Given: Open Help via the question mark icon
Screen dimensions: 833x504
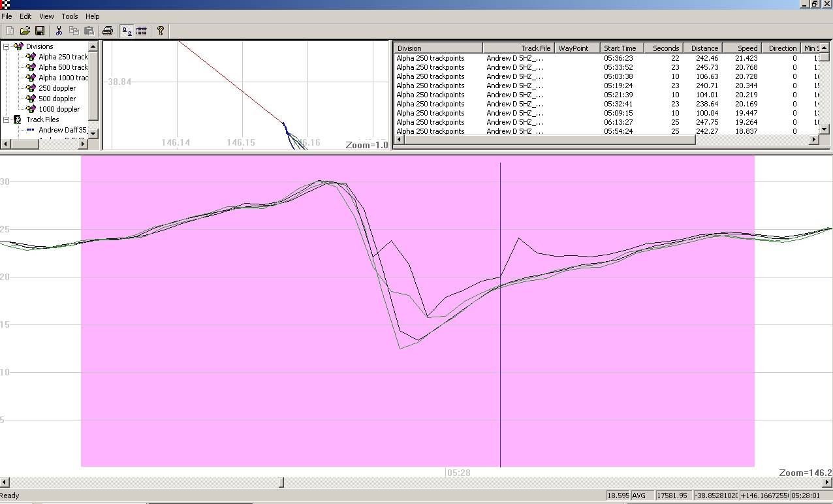Looking at the screenshot, I should [161, 31].
